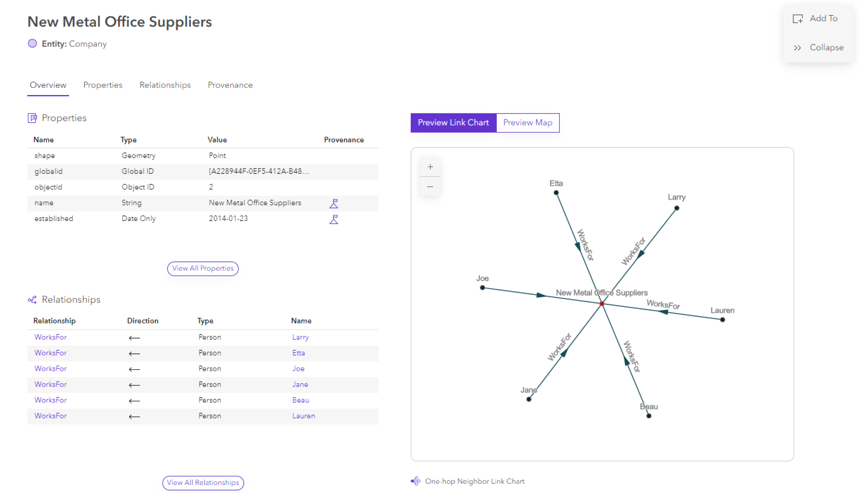
Task: Expand the Properties tab section
Action: pyautogui.click(x=103, y=85)
